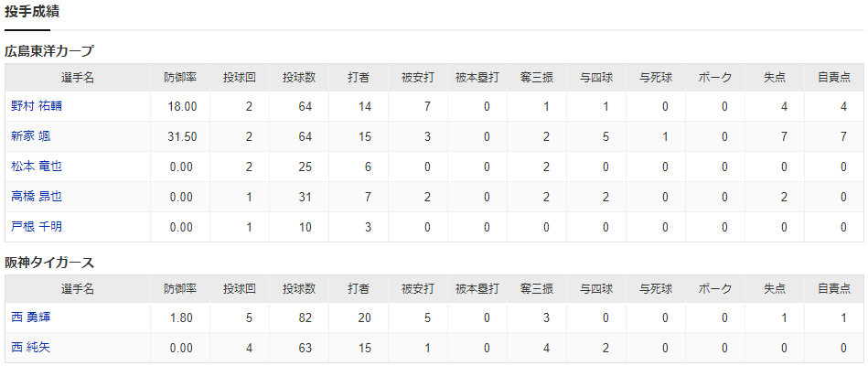This screenshot has width=868, height=366.
Task: Click 選手名 header in Hanshin table
Action: [x=78, y=288]
